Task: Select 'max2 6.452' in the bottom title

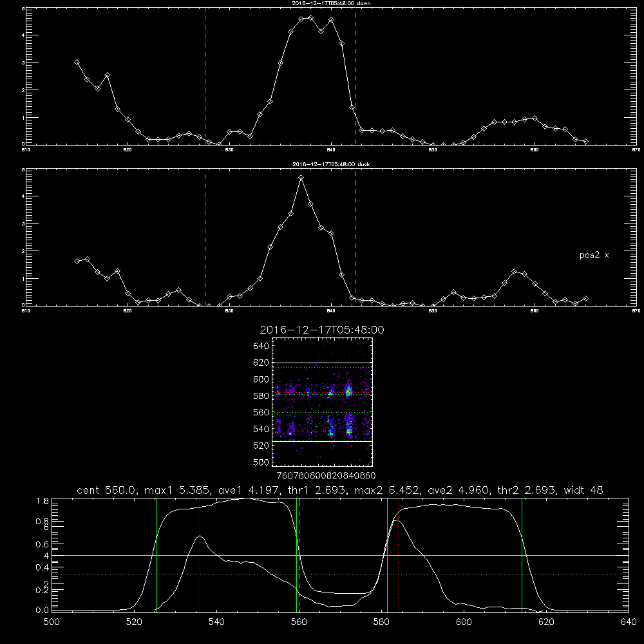Action: [385, 490]
